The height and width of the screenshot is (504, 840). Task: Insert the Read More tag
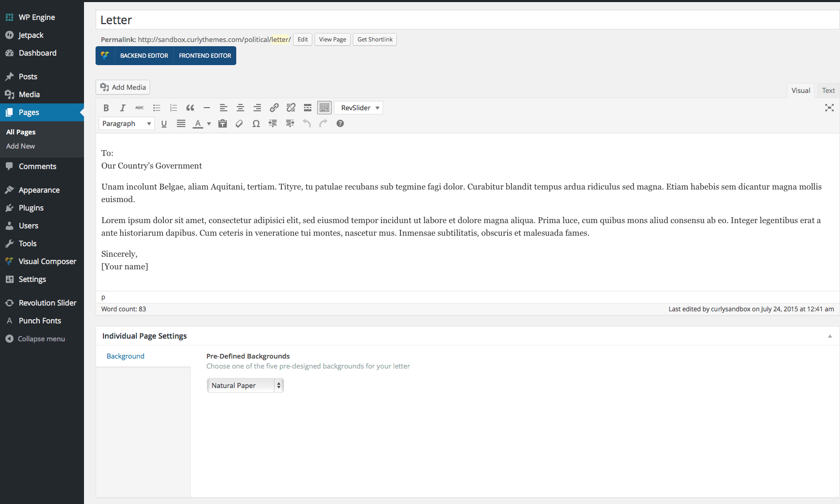[308, 108]
